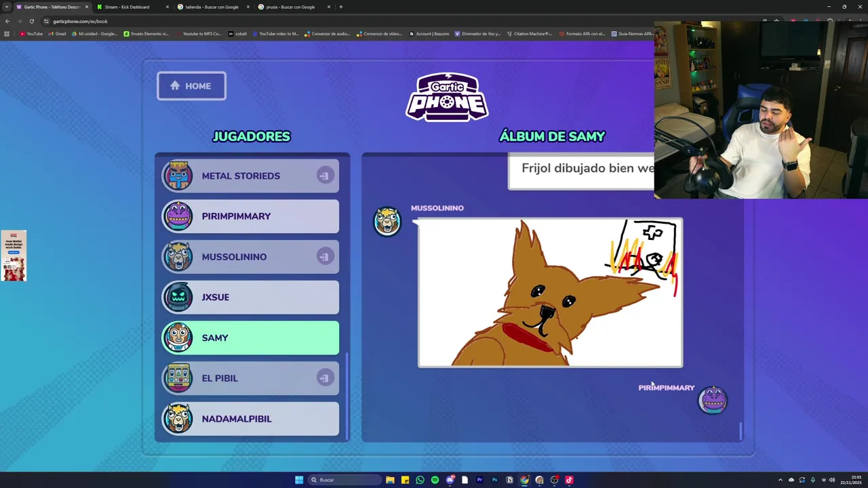Open WhatsApp from taskbar
868x488 pixels.
click(x=420, y=480)
